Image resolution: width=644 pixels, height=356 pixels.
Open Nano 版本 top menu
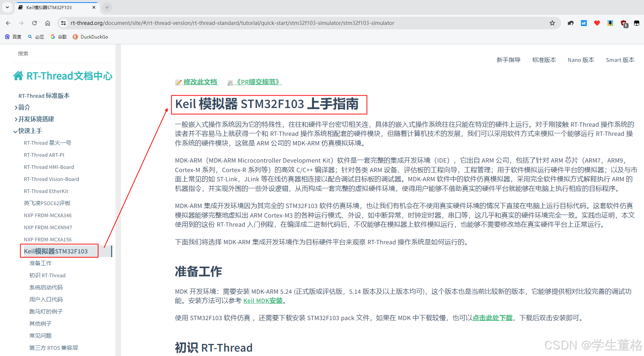[581, 60]
